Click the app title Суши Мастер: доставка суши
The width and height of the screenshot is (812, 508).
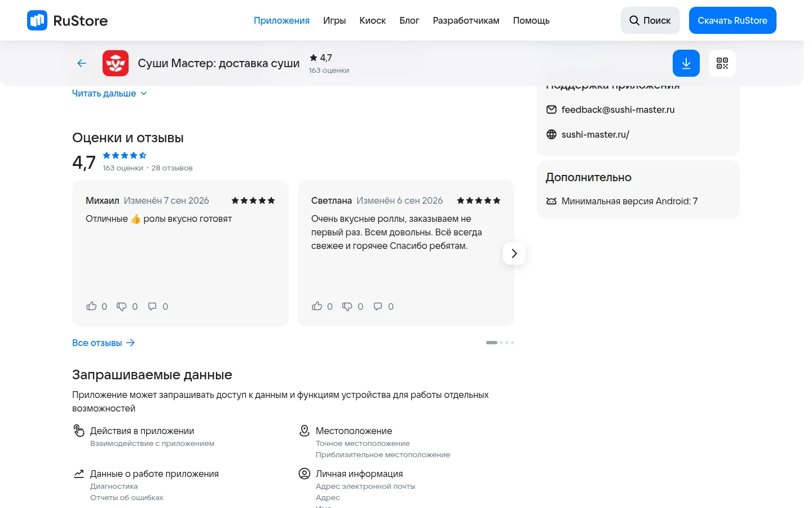pos(219,63)
